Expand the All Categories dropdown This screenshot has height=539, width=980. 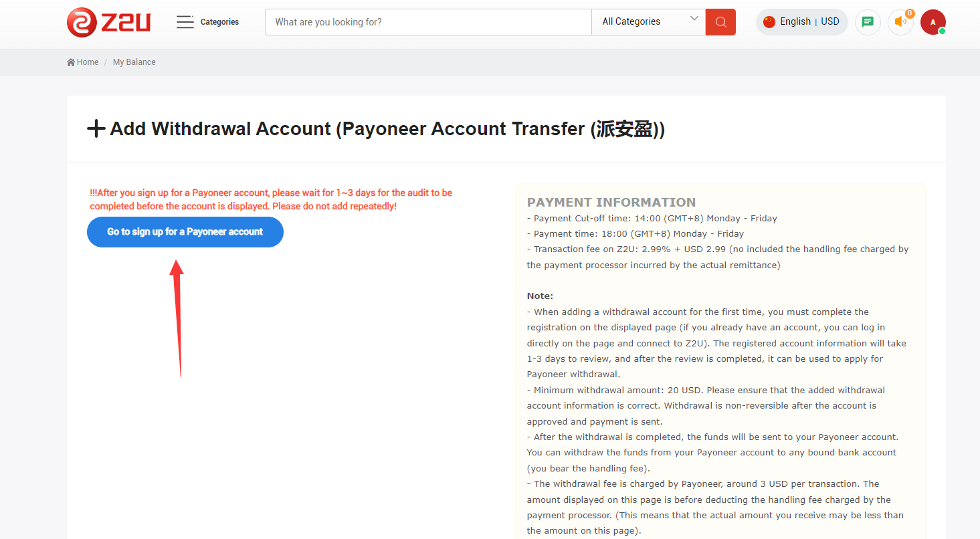point(648,22)
